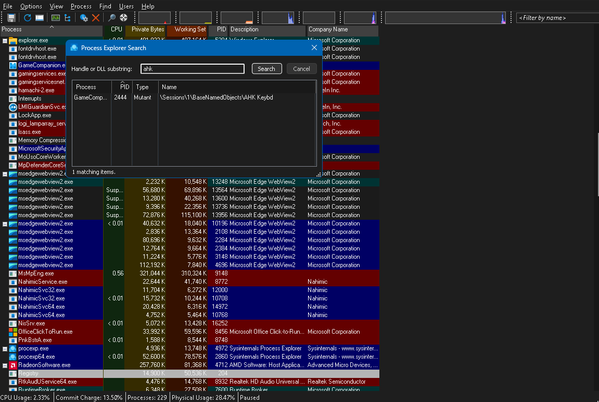Click the Save toolbar icon
The height and width of the screenshot is (402, 599).
click(11, 18)
